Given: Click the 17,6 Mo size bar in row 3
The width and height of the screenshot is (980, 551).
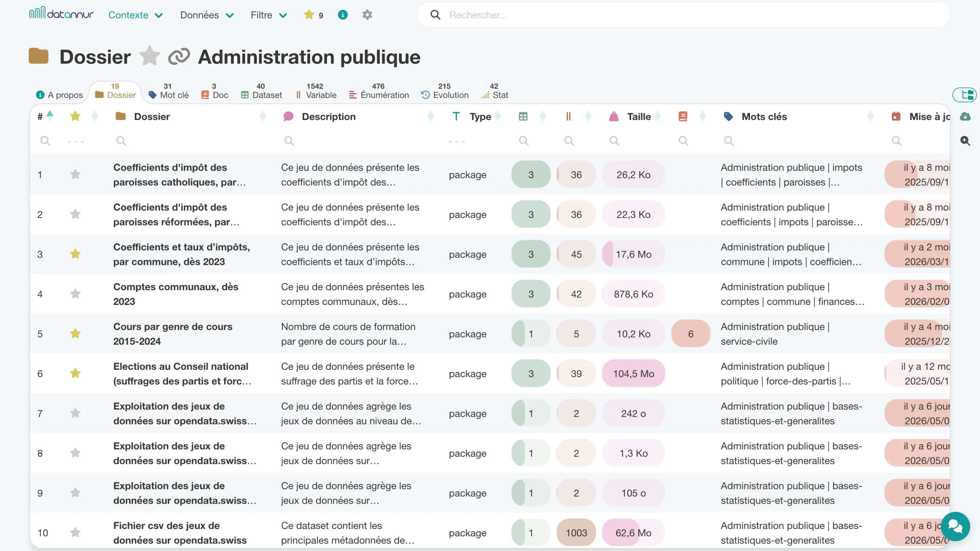Looking at the screenshot, I should [x=633, y=254].
